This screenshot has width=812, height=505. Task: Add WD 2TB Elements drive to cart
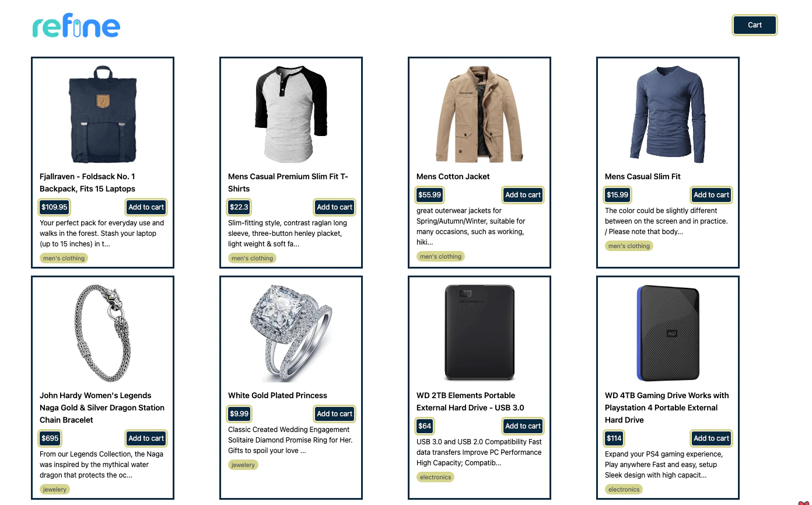pyautogui.click(x=523, y=426)
